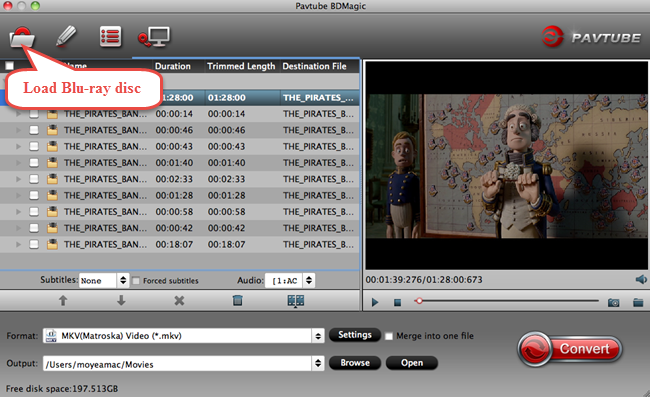The width and height of the screenshot is (650, 397).
Task: Open the Subtitles dropdown set to None
Action: (x=104, y=281)
